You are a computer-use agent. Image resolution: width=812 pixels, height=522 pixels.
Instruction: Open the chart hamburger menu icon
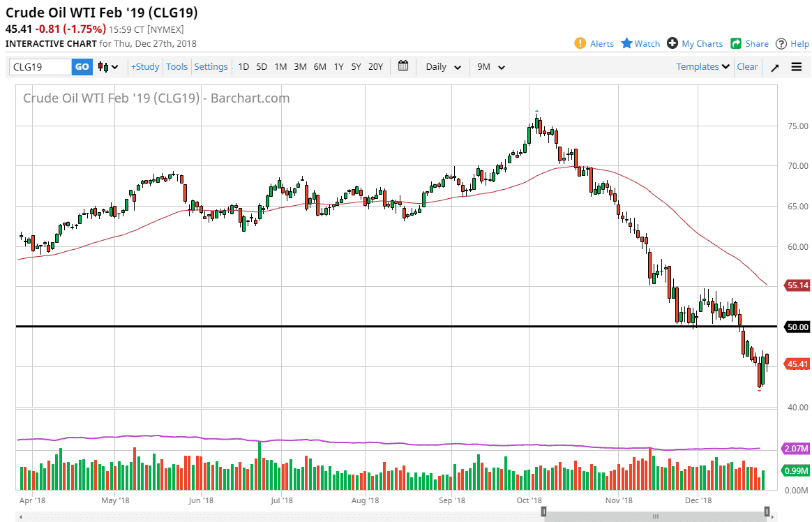(796, 66)
